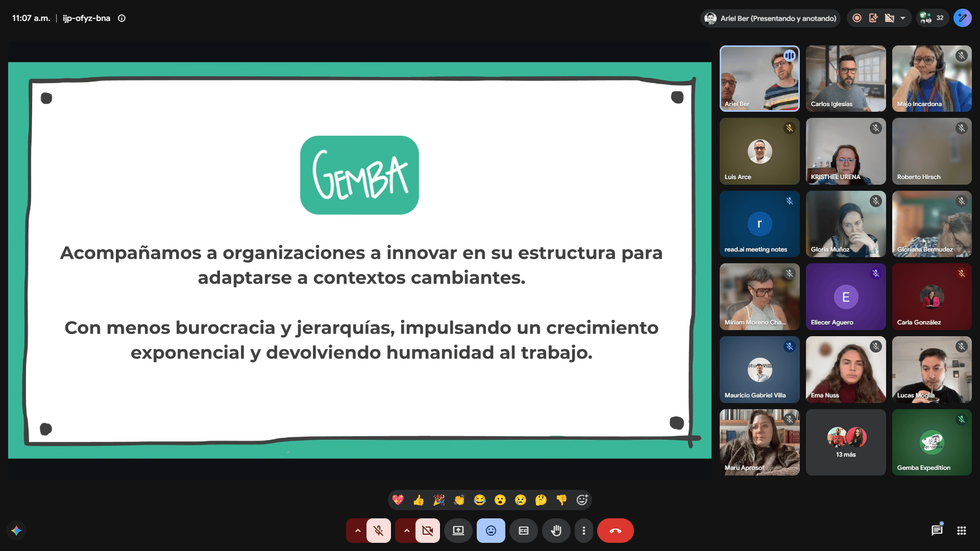Click muted mic icon on Luis Arce
The width and height of the screenshot is (980, 551).
(790, 128)
